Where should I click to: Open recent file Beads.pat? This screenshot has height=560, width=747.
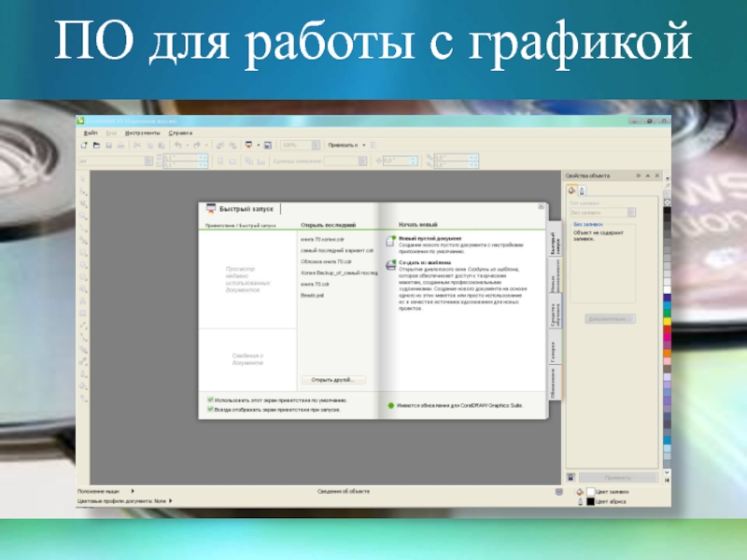point(313,295)
